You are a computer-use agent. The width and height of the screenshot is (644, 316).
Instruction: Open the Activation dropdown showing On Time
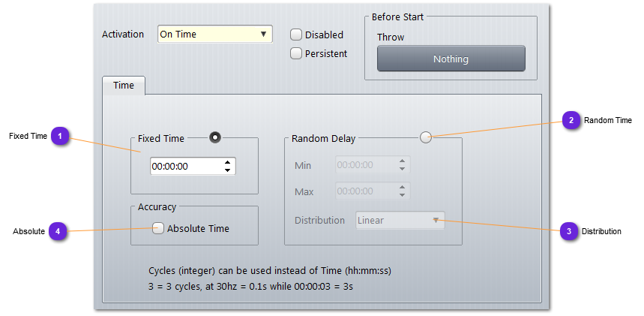click(x=214, y=35)
